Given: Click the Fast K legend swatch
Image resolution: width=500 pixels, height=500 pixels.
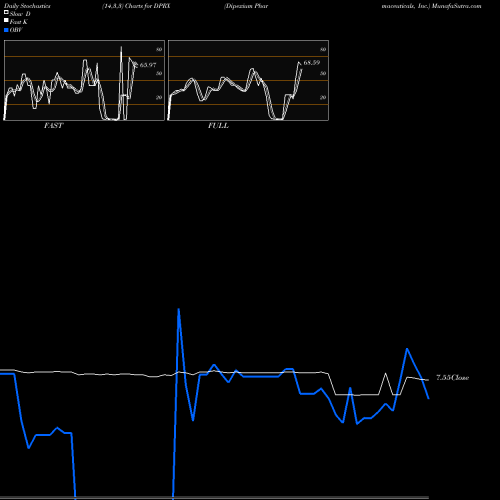Looking at the screenshot, I should coord(6,20).
